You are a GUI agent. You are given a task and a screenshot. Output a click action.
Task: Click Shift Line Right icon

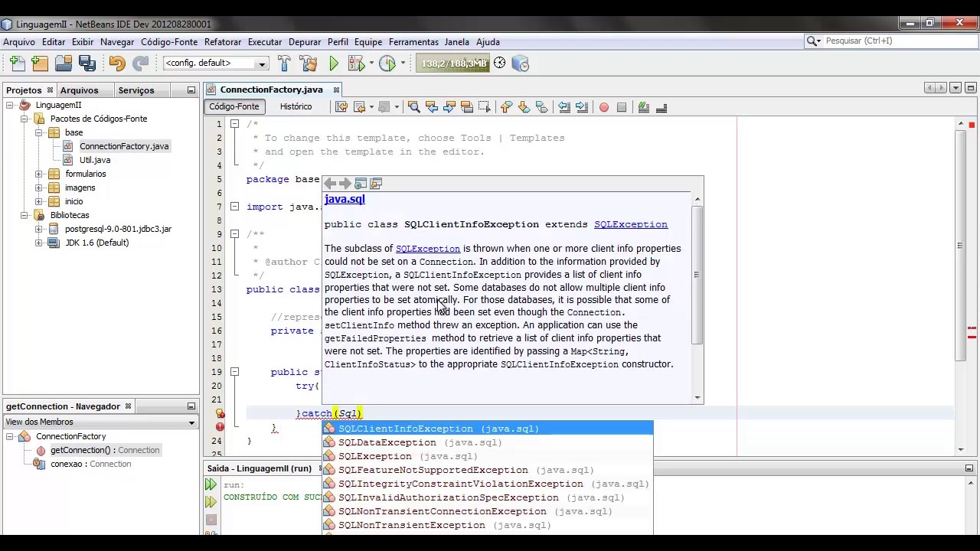tap(582, 107)
